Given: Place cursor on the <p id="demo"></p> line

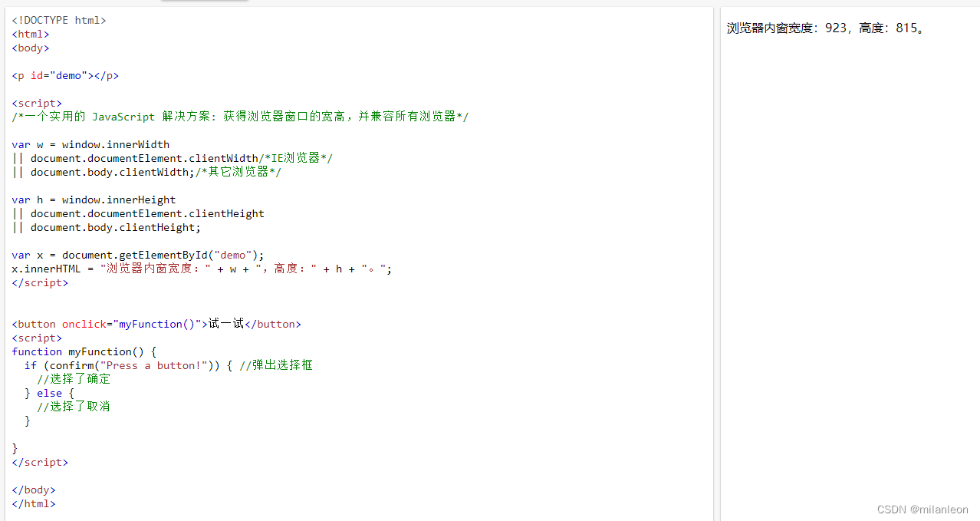Looking at the screenshot, I should tap(65, 76).
